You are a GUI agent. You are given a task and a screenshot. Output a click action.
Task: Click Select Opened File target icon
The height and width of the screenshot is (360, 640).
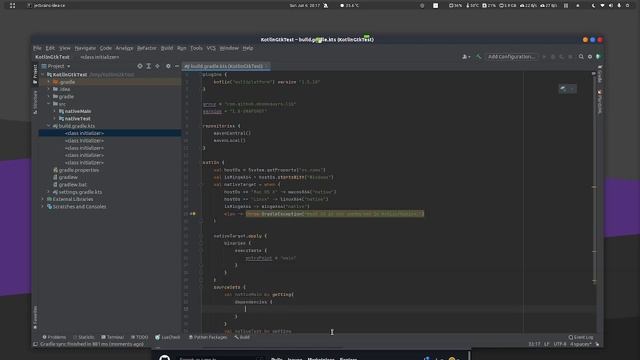(x=140, y=66)
